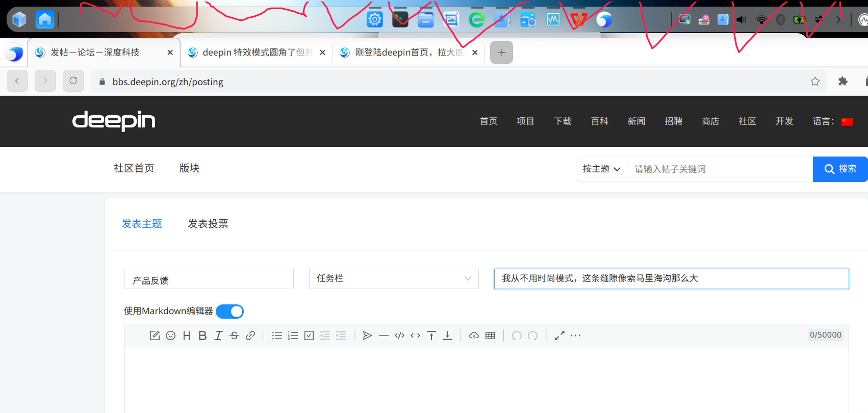Launch the terminal from the dock

tap(400, 19)
